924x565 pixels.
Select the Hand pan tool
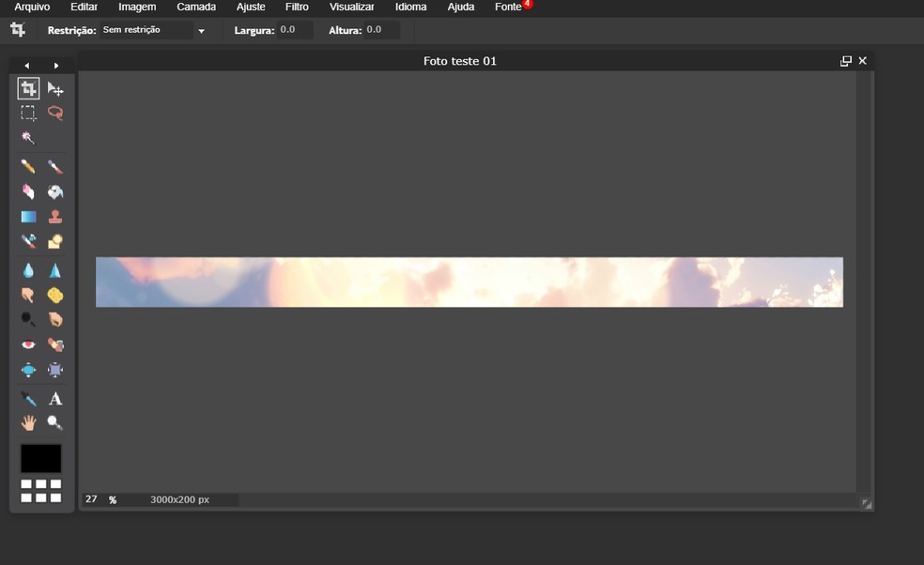(x=28, y=422)
